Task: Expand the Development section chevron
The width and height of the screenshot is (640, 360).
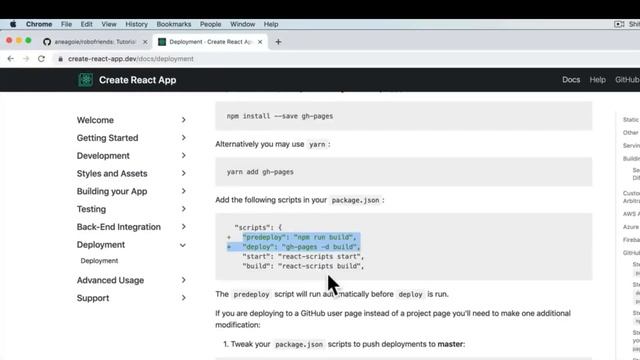Action: pyautogui.click(x=184, y=156)
